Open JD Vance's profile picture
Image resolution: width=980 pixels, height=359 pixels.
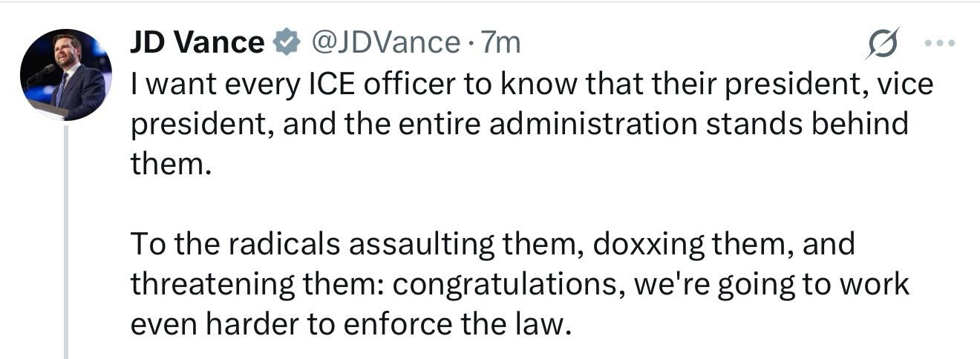(x=66, y=75)
